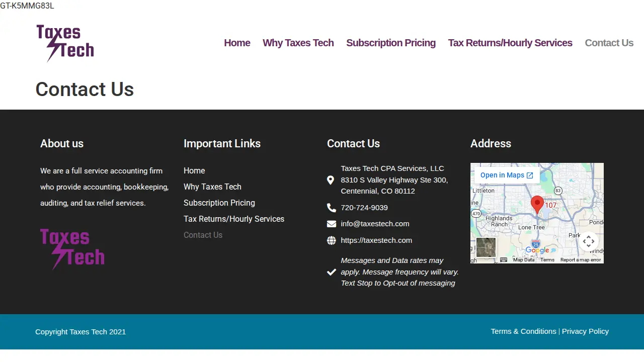
Task: Click the Contact Us page heading
Action: click(x=85, y=89)
